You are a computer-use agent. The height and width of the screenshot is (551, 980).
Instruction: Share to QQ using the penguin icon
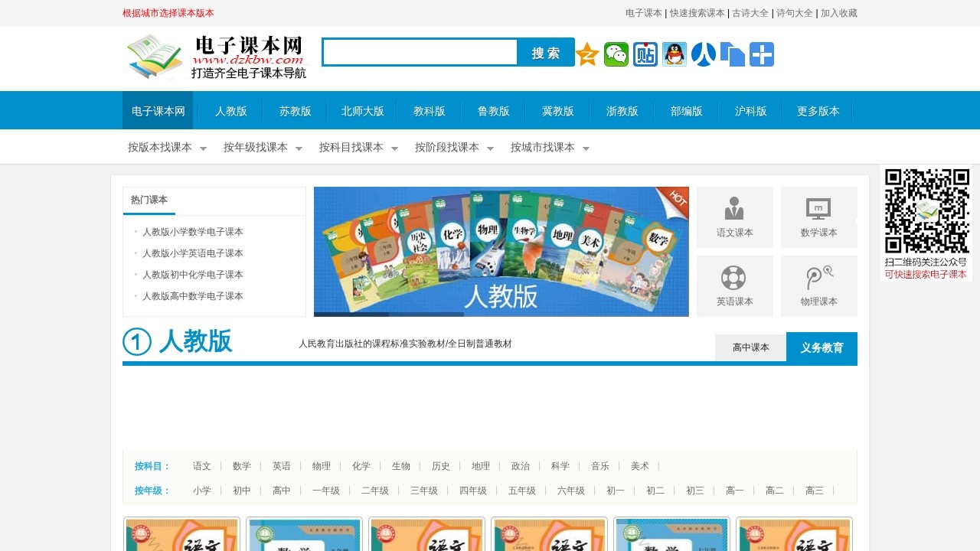coord(674,54)
